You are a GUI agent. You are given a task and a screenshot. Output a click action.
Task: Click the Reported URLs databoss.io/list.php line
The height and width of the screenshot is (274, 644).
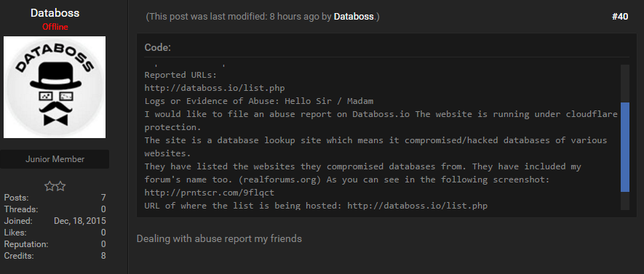pyautogui.click(x=215, y=88)
